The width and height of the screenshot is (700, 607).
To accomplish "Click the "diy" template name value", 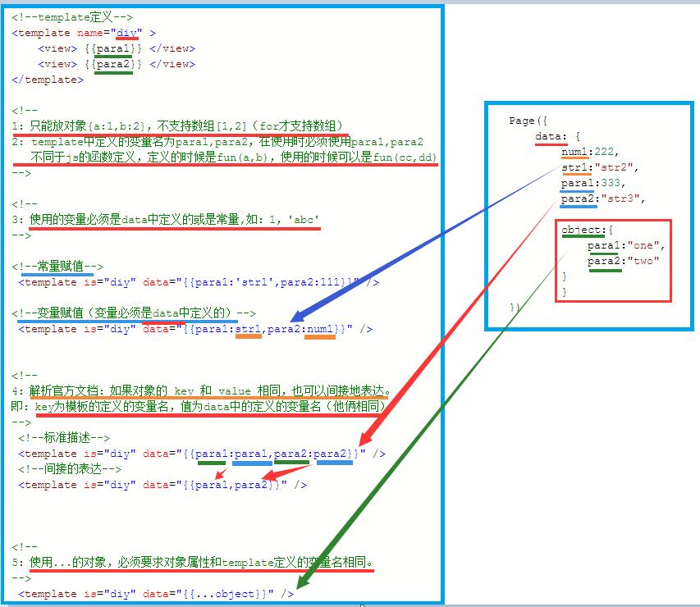I will [x=127, y=33].
